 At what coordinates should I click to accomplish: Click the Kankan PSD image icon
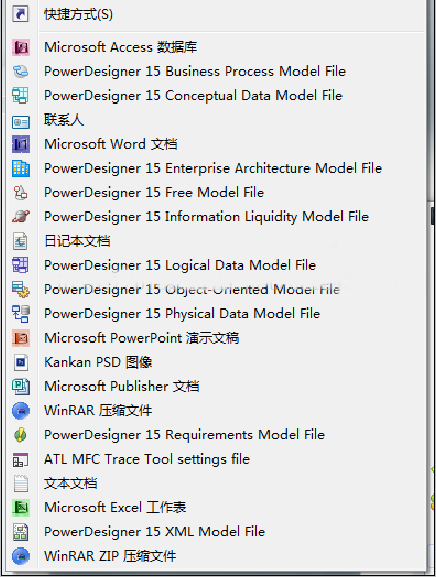21,362
